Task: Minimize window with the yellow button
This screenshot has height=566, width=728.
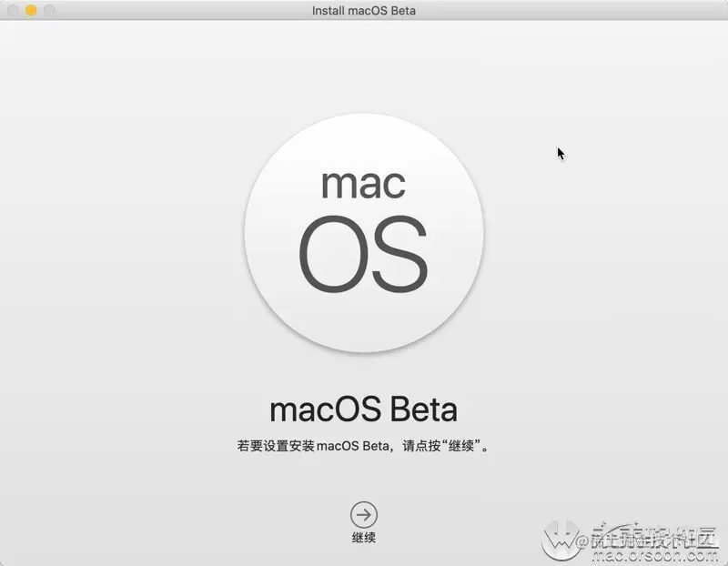Action: point(31,10)
